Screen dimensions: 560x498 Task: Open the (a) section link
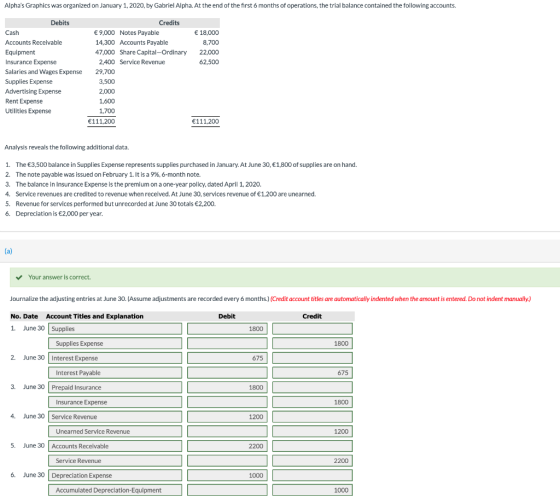click(8, 251)
